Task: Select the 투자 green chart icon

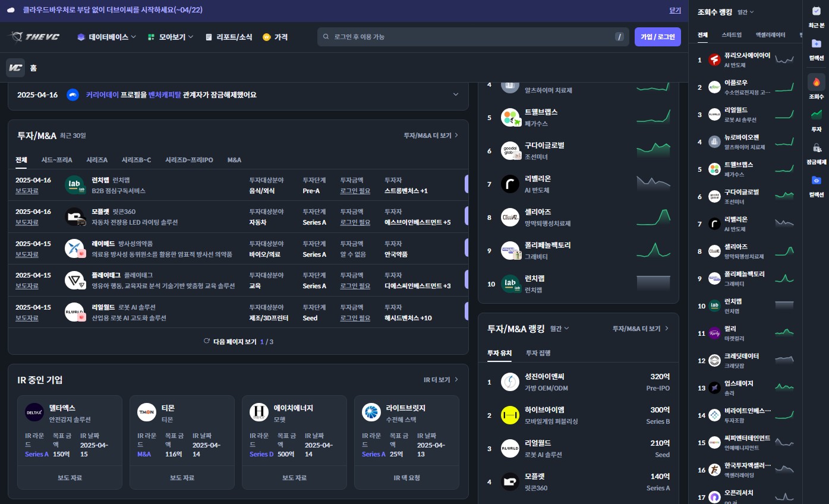Action: click(x=817, y=114)
